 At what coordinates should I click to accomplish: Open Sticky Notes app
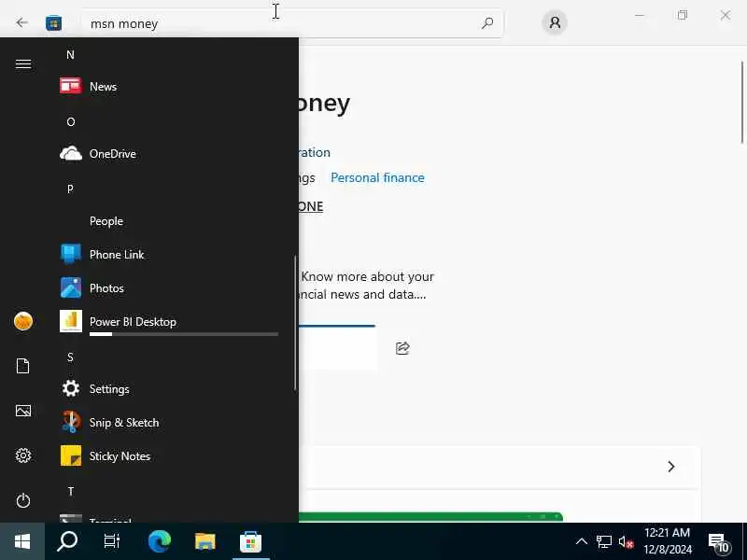pyautogui.click(x=169, y=456)
